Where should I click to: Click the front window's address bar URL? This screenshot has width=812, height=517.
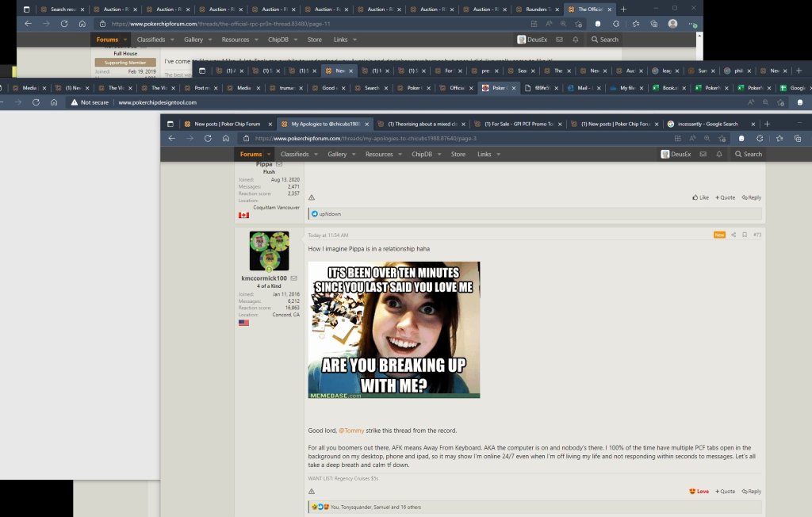366,138
